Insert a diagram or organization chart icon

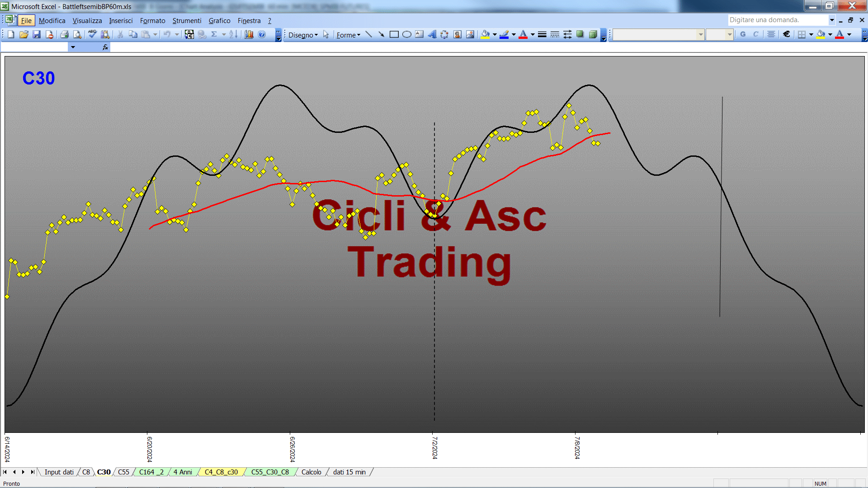click(445, 34)
